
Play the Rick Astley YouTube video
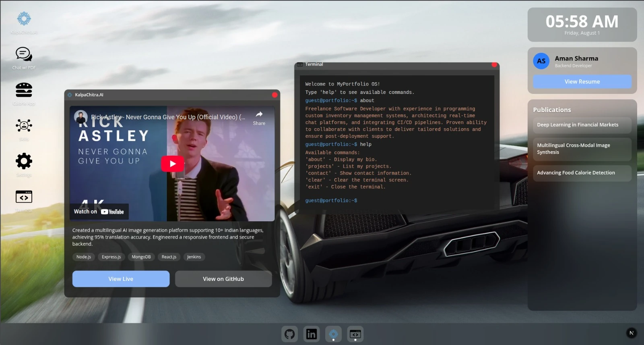click(x=173, y=164)
